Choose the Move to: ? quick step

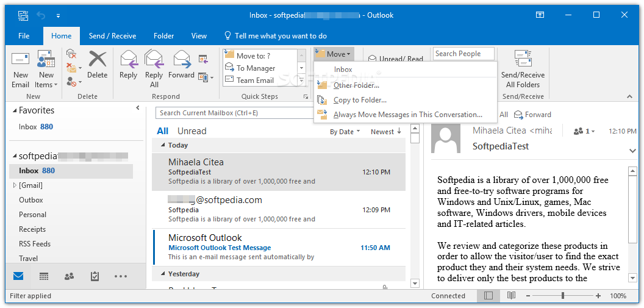click(260, 56)
